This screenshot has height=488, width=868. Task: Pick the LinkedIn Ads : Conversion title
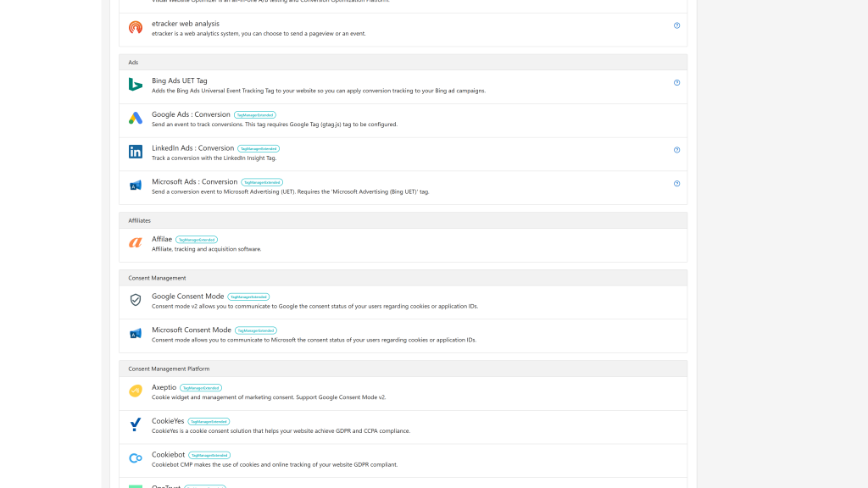pos(192,148)
